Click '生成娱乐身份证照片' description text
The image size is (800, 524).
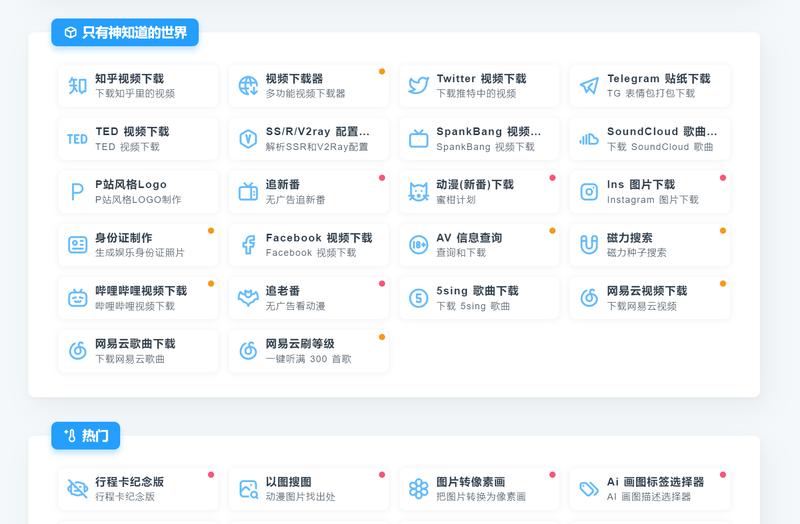[140, 253]
